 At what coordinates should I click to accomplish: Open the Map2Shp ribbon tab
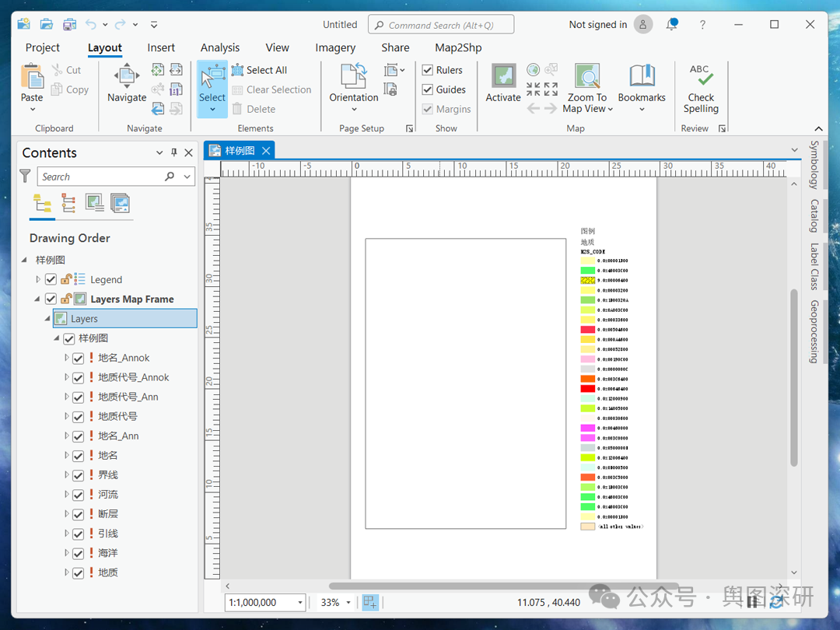click(x=458, y=47)
